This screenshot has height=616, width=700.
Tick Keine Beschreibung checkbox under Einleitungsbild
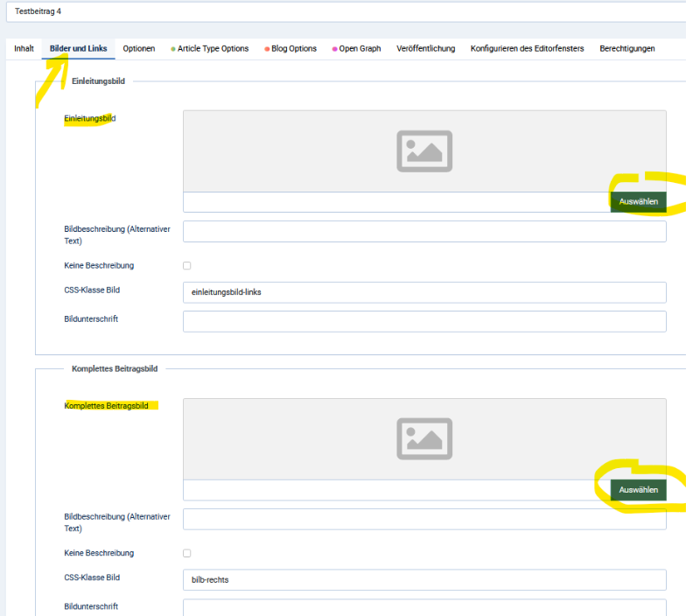click(186, 265)
